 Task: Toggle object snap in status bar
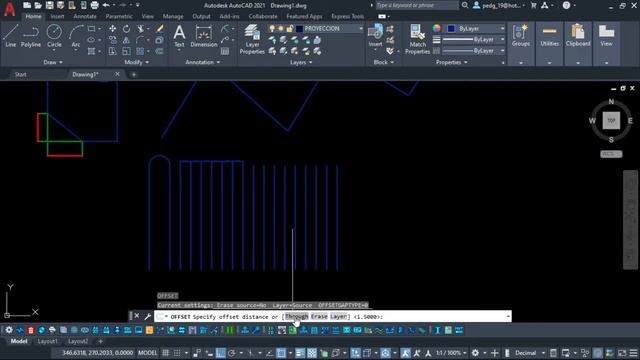click(281, 353)
